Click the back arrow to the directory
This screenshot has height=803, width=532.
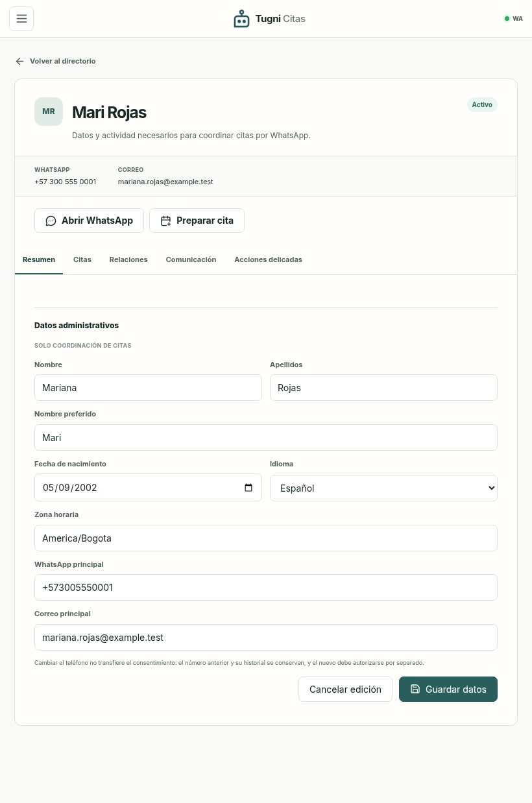(19, 61)
